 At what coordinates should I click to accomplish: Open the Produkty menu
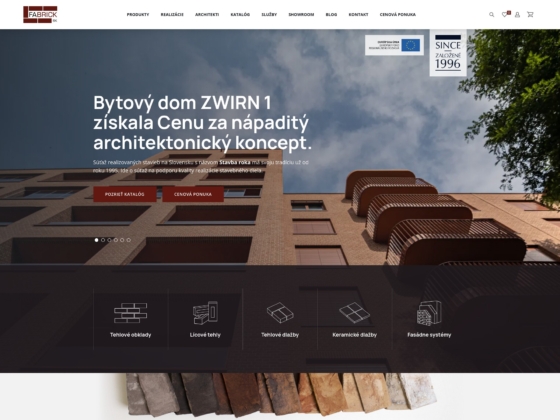click(x=138, y=15)
